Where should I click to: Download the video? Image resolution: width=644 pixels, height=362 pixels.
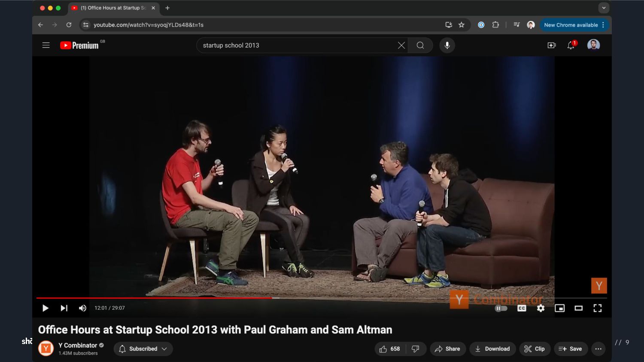[x=492, y=349]
